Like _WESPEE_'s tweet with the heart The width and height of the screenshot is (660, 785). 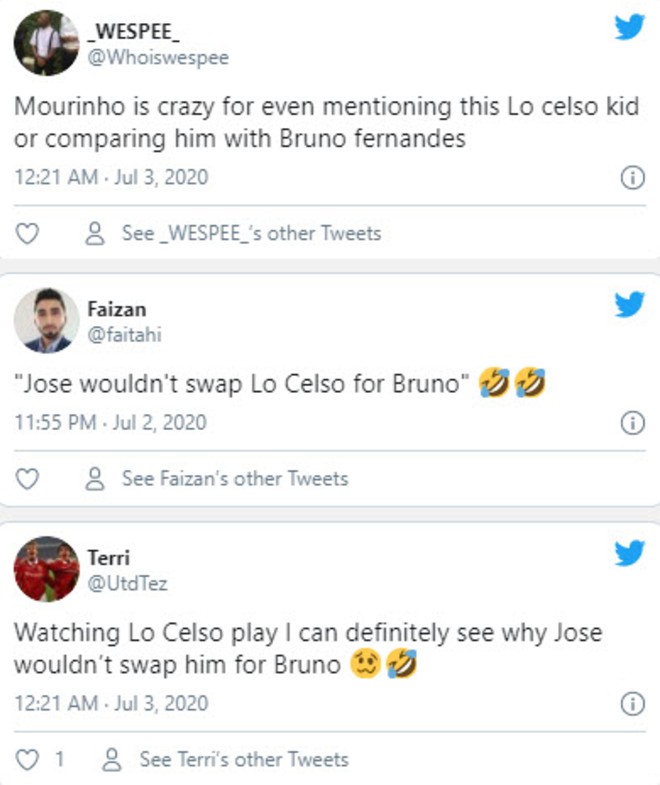tap(29, 234)
